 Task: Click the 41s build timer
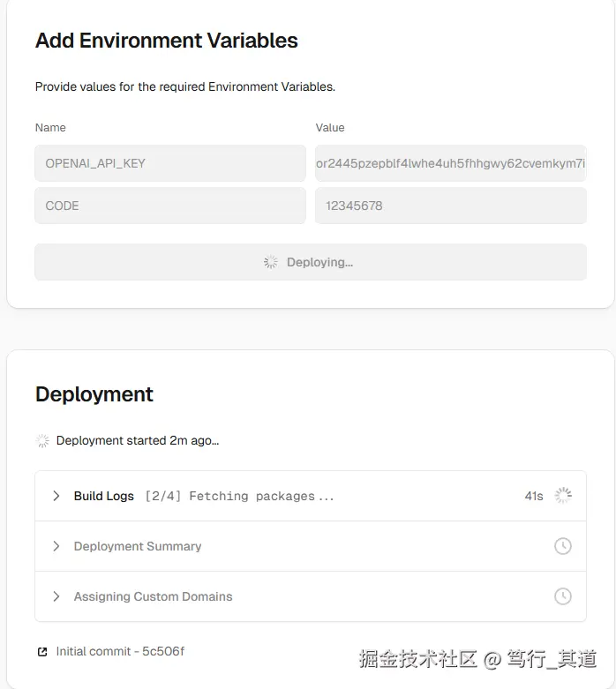click(x=534, y=496)
